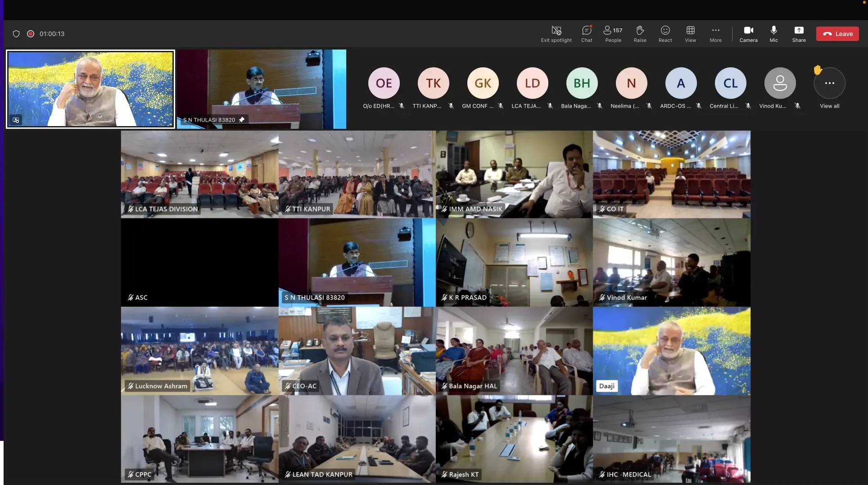Select the Bala Nagar HAL video tile
The width and height of the screenshot is (868, 485).
[x=514, y=351]
